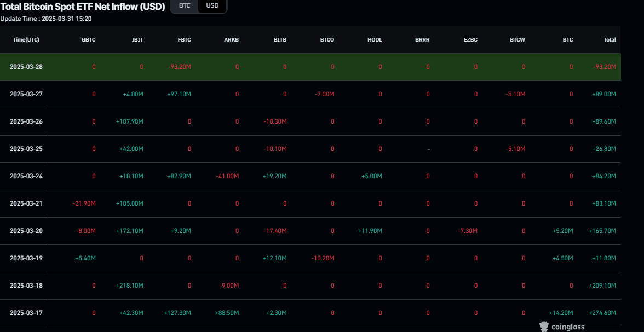Click the -7.30M EZBC value on 2025-03-20
Viewport: 644px width, 332px height.
click(467, 231)
